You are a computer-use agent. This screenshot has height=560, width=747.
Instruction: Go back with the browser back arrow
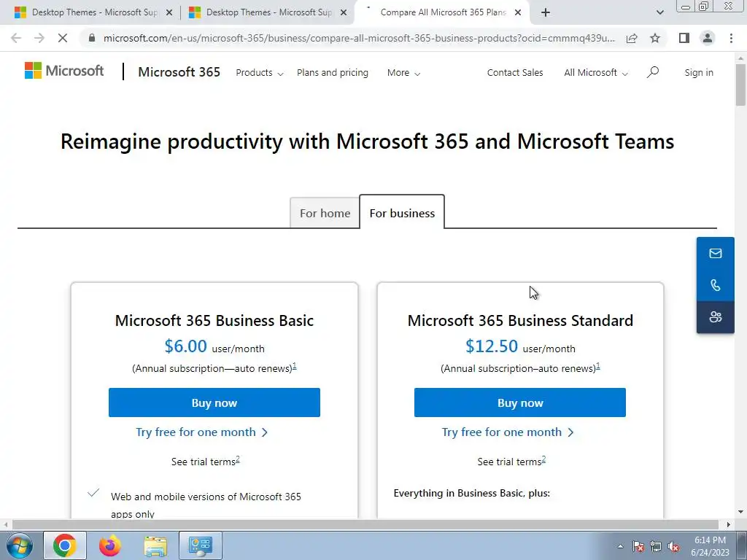click(16, 38)
